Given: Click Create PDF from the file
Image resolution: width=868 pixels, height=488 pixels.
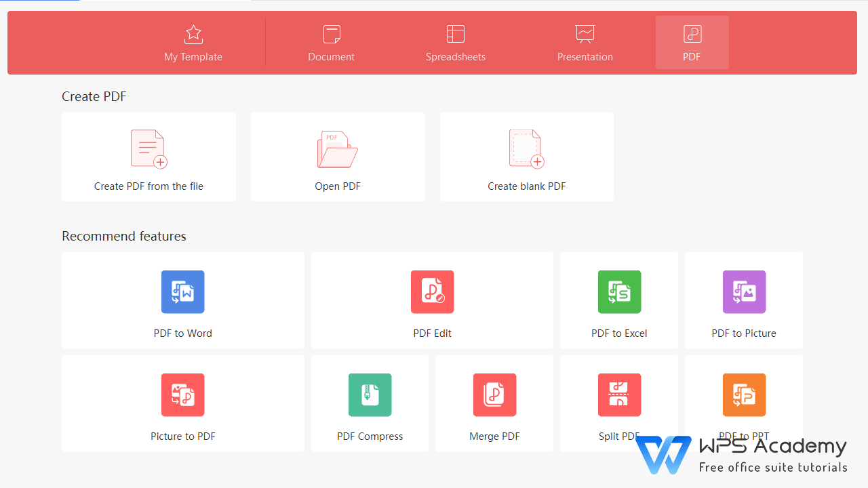Looking at the screenshot, I should click(x=149, y=157).
